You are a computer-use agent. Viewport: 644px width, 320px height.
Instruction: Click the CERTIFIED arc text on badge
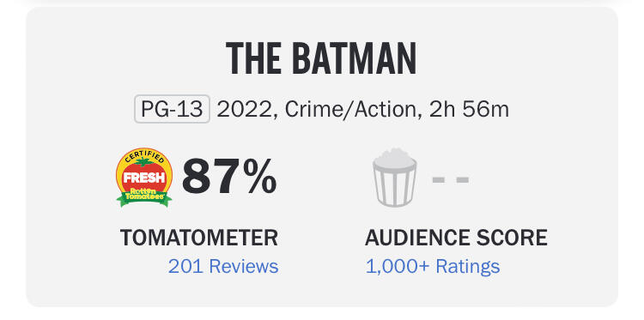coord(143,156)
